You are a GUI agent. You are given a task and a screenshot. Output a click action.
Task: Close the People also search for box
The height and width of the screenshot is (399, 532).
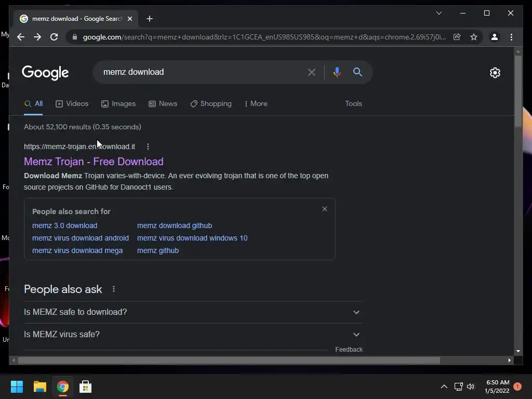(x=325, y=209)
